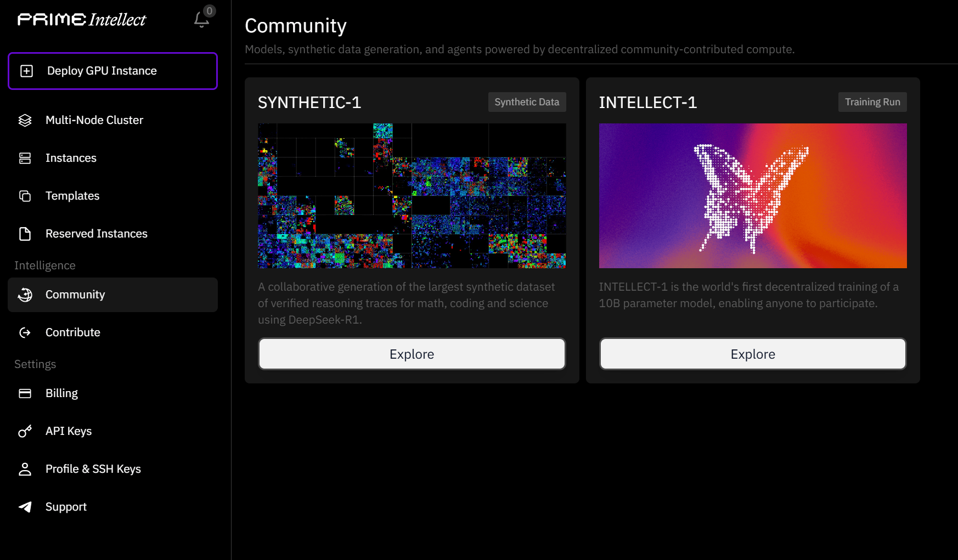Click the API Keys key icon
Screen dimensions: 958x560
25,431
